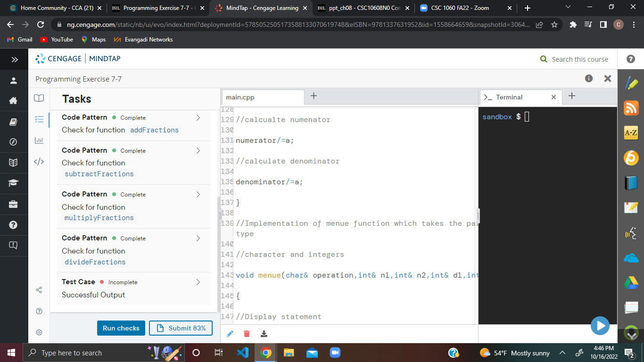Open the e-book reader icon in the sidebar
This screenshot has height=362, width=644.
39,98
